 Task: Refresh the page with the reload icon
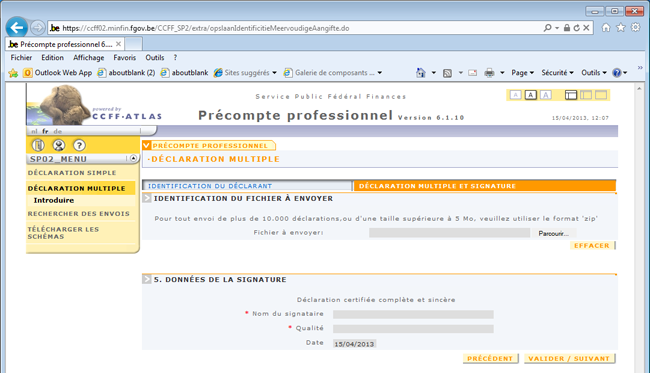[x=576, y=28]
